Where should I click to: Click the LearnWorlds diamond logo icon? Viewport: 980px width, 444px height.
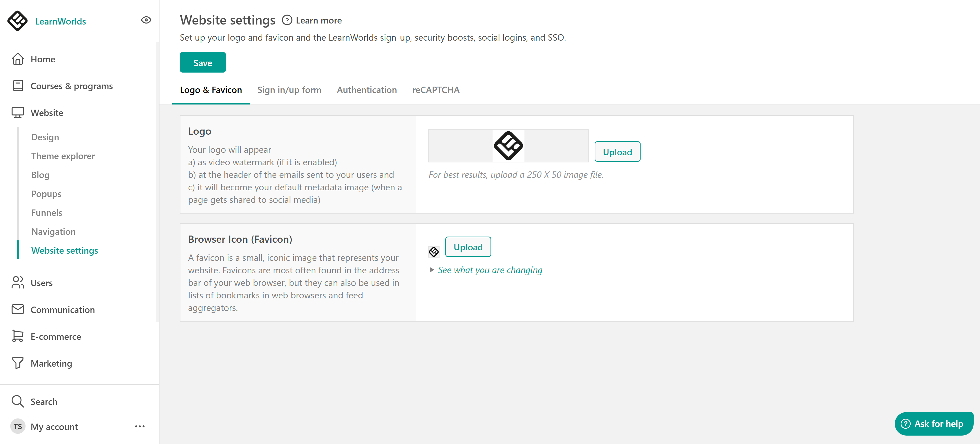18,20
